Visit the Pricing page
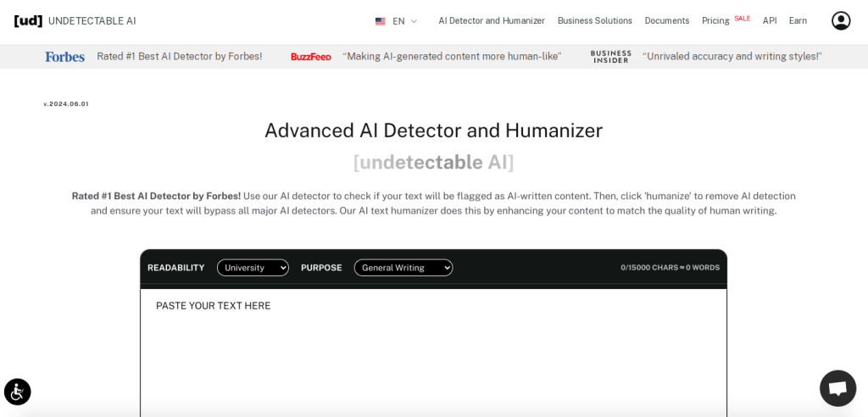The height and width of the screenshot is (417, 868). tap(715, 21)
